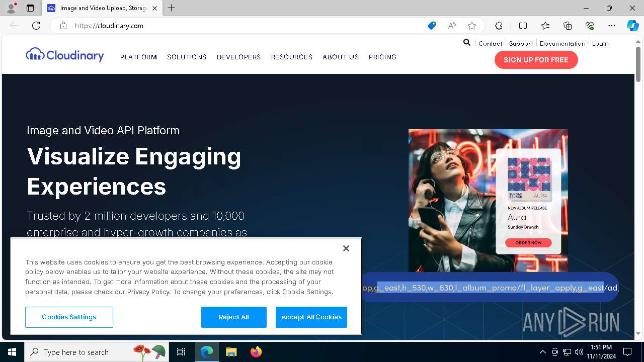
Task: Open Edge Settings and more menu
Action: (612, 26)
